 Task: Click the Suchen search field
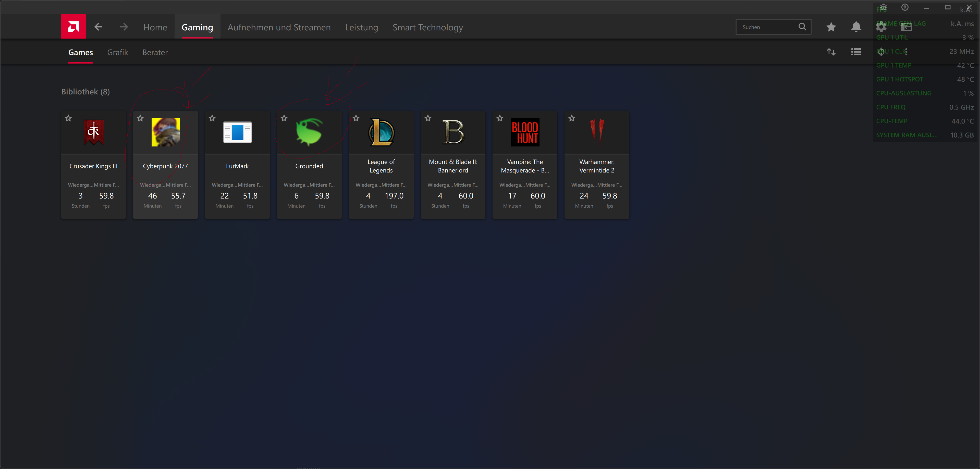[x=765, y=27]
